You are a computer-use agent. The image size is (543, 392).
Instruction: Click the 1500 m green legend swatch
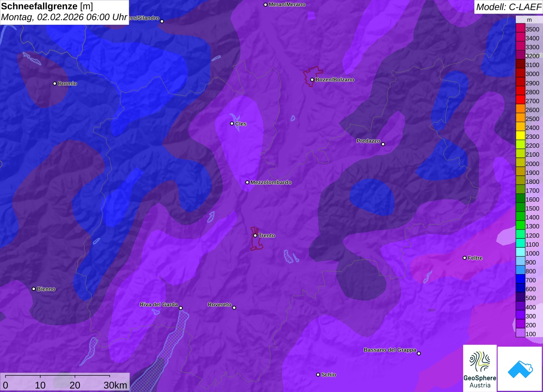(x=521, y=207)
